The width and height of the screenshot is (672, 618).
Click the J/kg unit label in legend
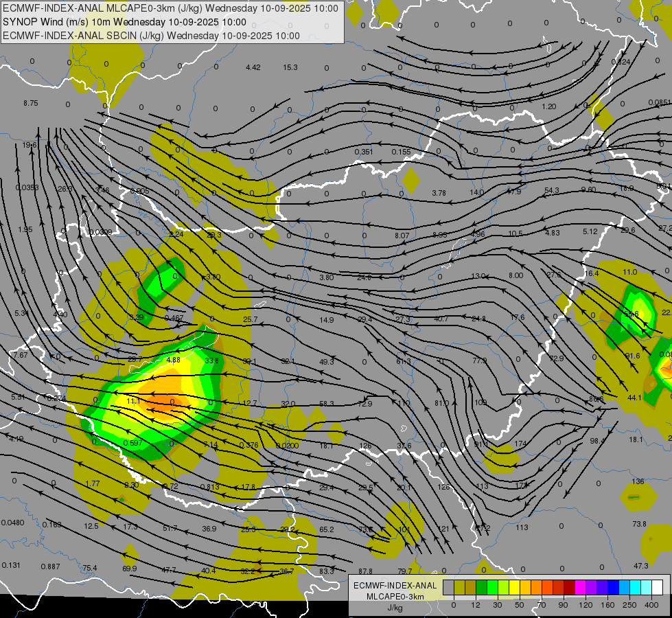(395, 608)
